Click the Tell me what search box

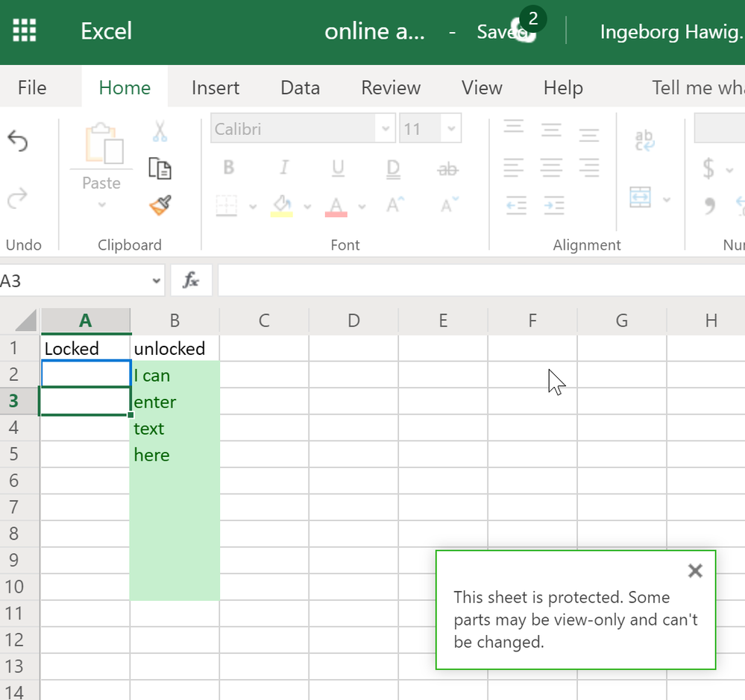697,88
